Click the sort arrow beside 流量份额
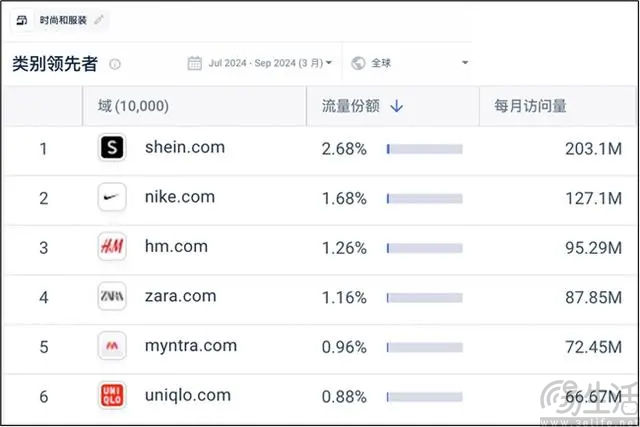This screenshot has height=427, width=640. pos(397,107)
